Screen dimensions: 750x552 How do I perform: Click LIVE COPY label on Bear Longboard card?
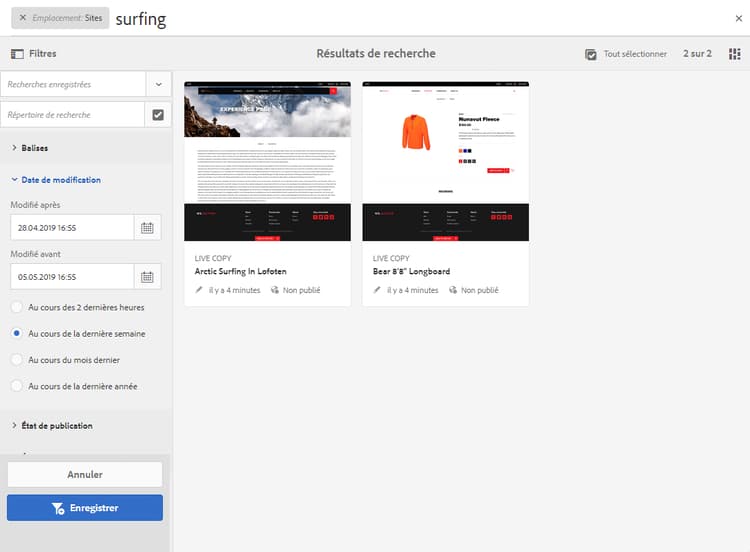[391, 258]
